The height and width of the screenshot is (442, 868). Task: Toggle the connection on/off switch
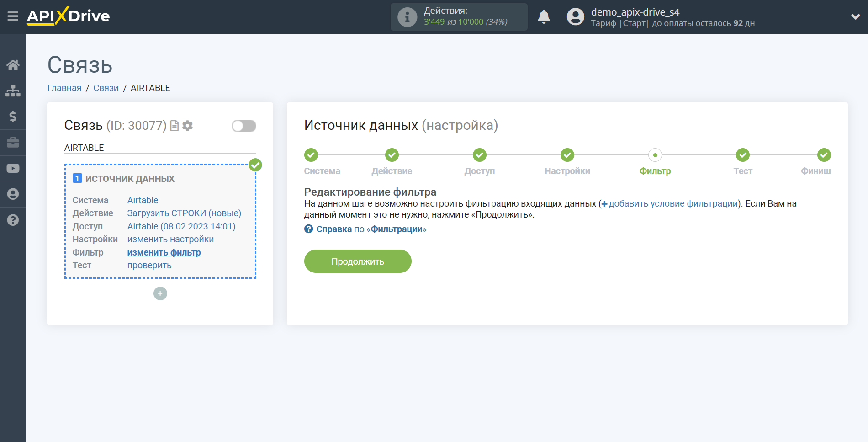tap(243, 126)
